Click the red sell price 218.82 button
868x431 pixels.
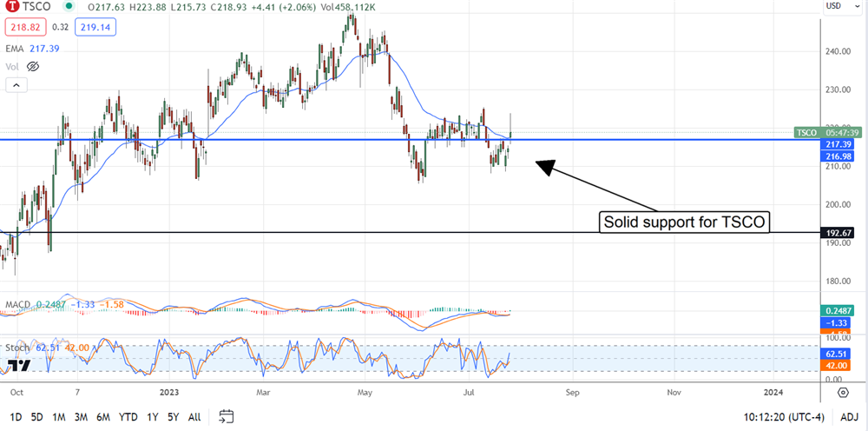tap(24, 29)
